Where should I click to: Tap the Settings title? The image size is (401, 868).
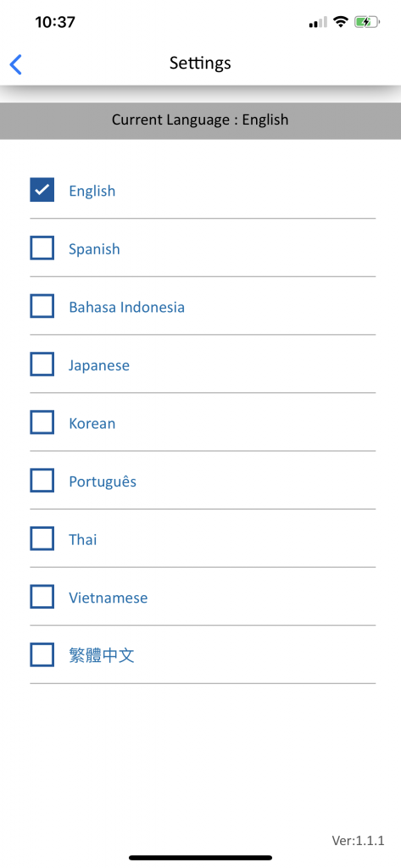click(200, 63)
